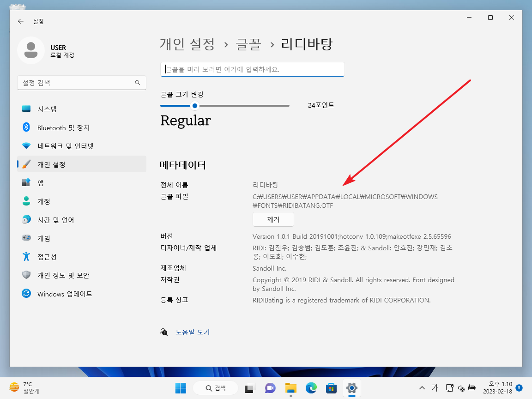Click the gamepad icon for 게임

(x=26, y=238)
